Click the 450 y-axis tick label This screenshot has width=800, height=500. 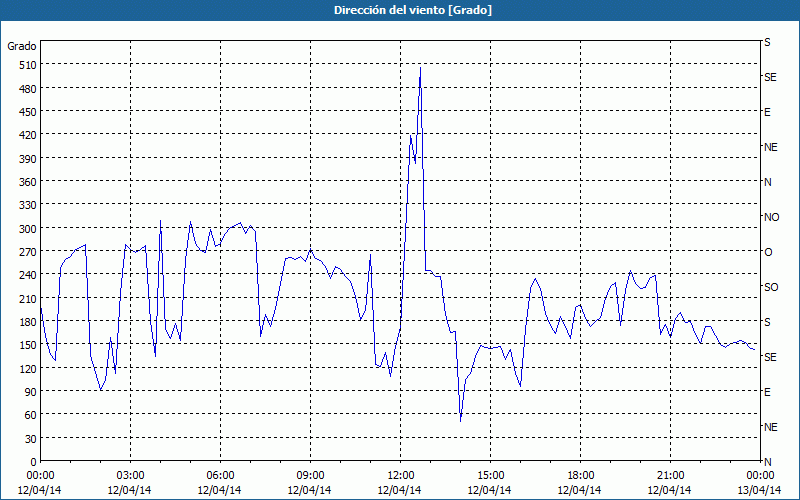(x=28, y=112)
